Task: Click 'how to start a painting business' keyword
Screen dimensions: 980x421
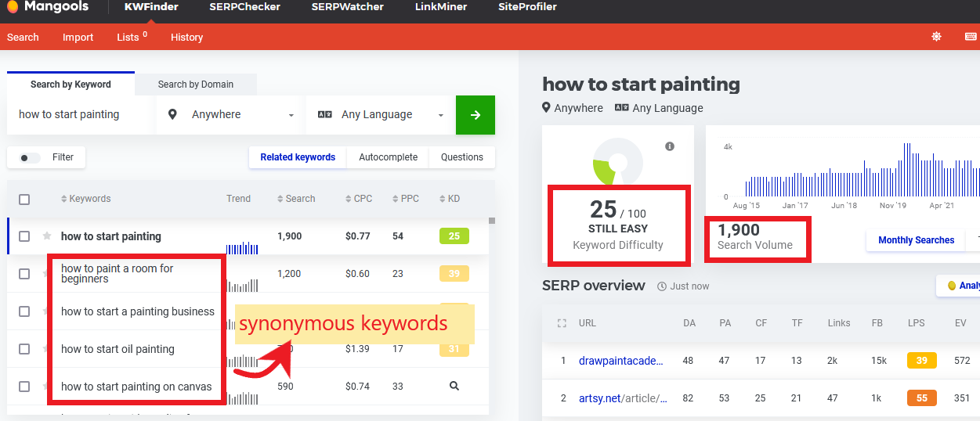Action: 138,311
